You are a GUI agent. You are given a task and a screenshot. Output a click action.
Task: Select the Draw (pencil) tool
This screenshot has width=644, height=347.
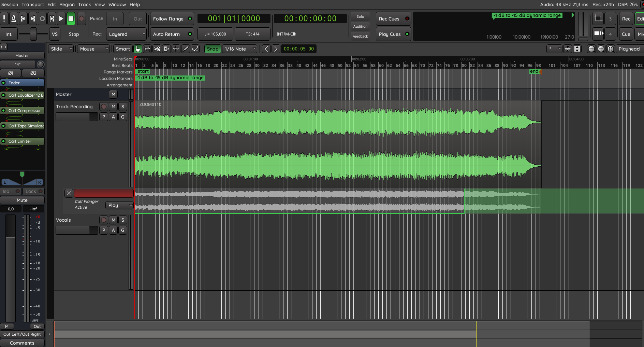pyautogui.click(x=186, y=49)
